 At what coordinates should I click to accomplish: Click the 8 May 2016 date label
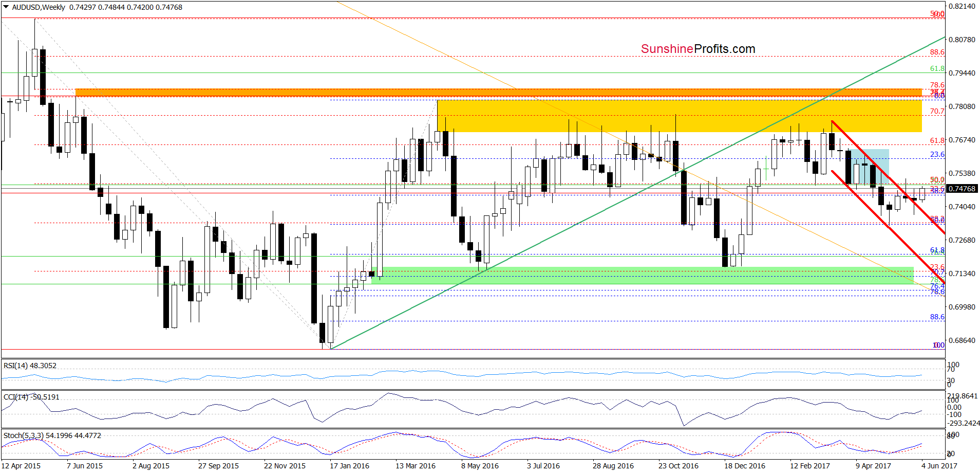(x=480, y=466)
